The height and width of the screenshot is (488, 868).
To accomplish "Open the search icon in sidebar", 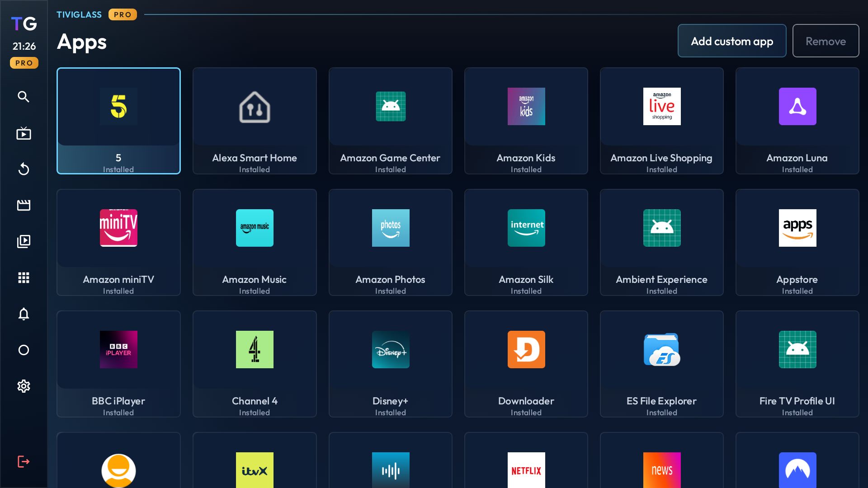I will 24,97.
